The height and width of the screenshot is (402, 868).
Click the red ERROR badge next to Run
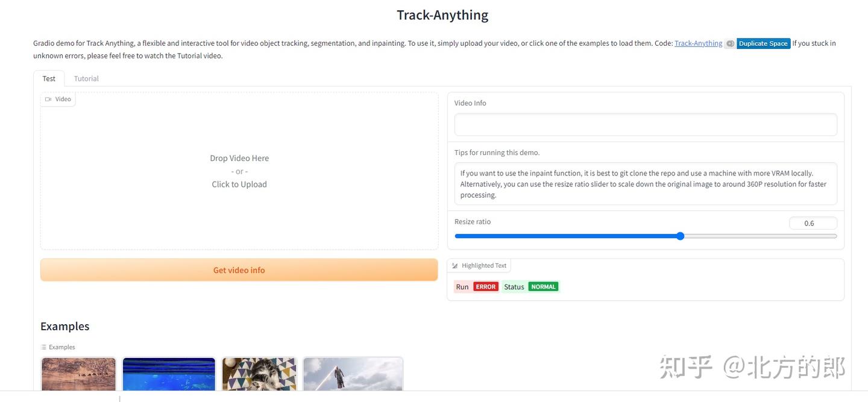pos(485,286)
